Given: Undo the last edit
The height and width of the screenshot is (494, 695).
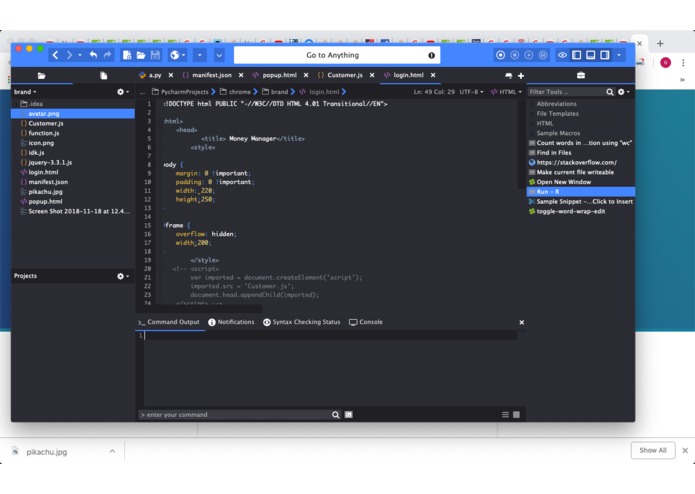Looking at the screenshot, I should pos(93,55).
